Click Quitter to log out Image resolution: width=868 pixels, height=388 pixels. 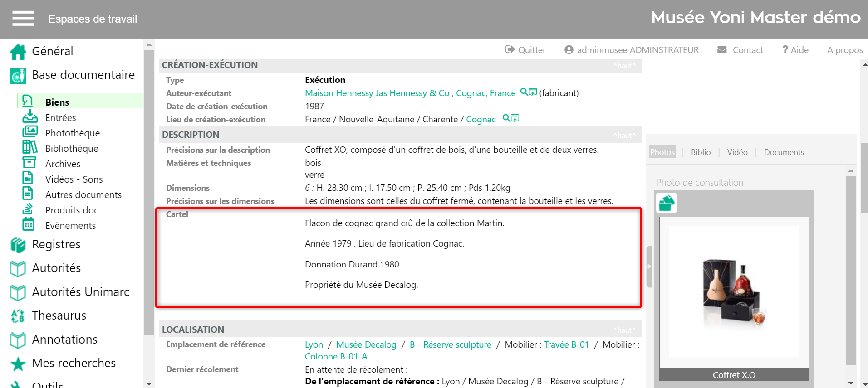pos(525,50)
